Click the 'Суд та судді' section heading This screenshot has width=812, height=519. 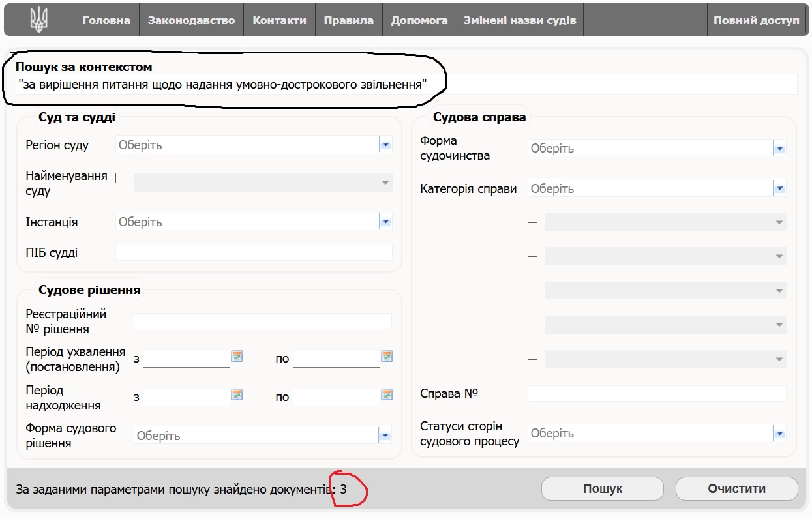pyautogui.click(x=77, y=117)
